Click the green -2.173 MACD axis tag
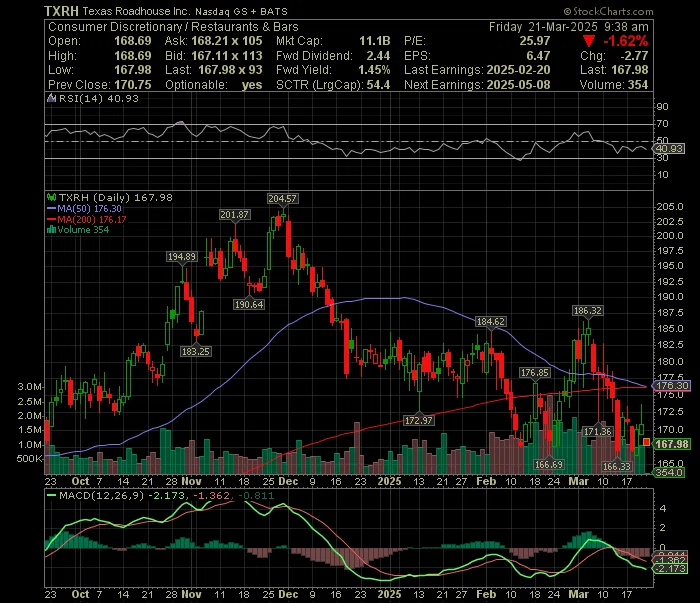This screenshot has height=603, width=700. click(x=669, y=569)
